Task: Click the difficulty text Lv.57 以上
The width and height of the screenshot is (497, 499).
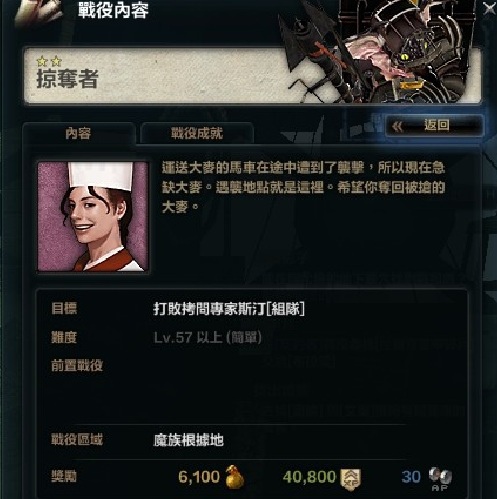Action: [188, 338]
